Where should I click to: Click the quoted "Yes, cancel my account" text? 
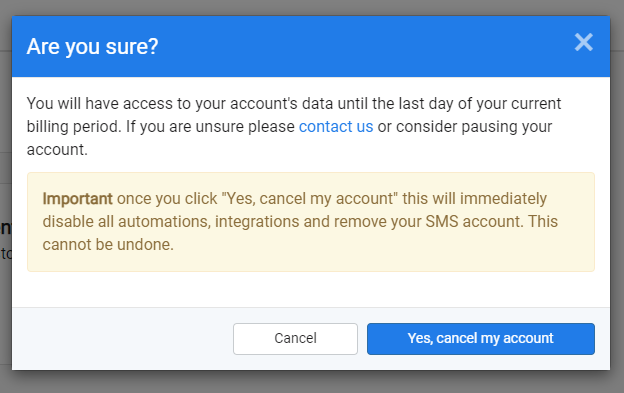[x=309, y=198]
